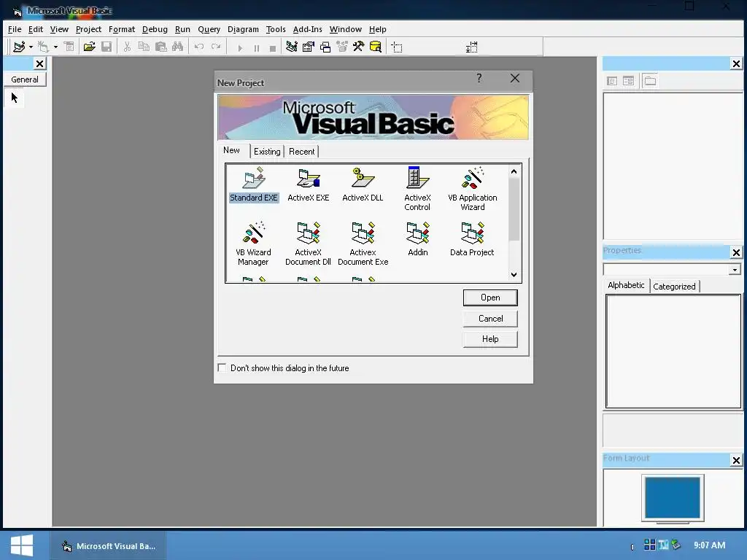Open the Diagram menu
This screenshot has width=747, height=560.
pos(243,29)
